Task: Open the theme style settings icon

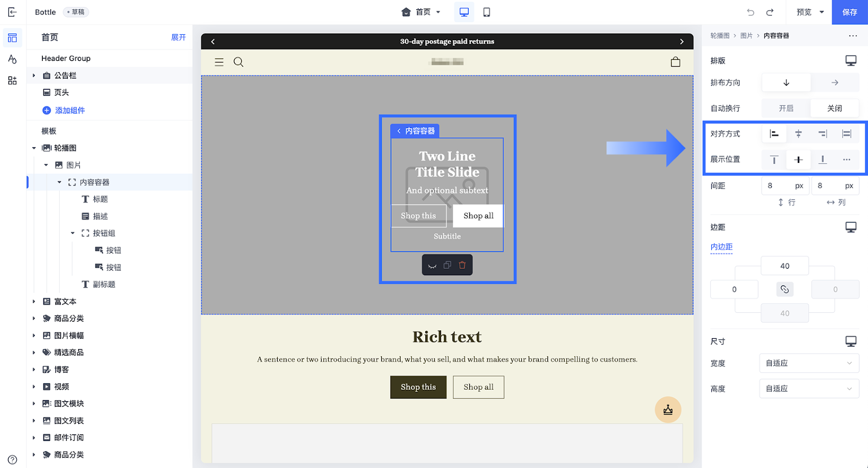Action: click(12, 59)
